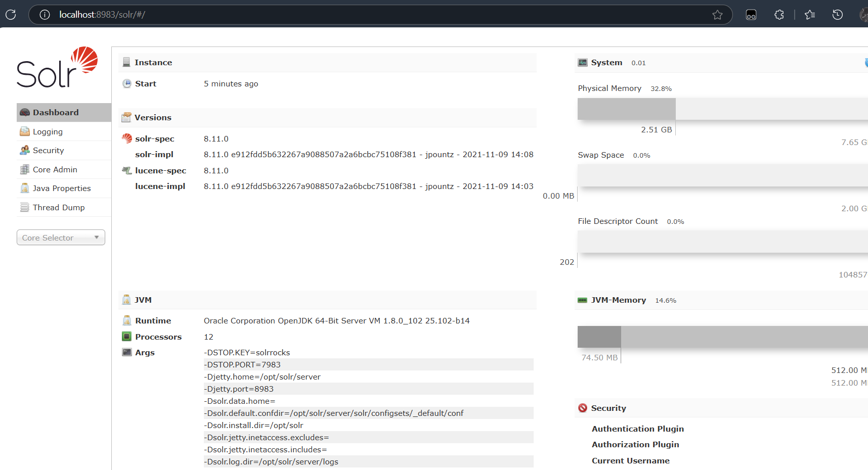Reload the page with browser refresh icon
Viewport: 868px width, 470px height.
point(11,15)
